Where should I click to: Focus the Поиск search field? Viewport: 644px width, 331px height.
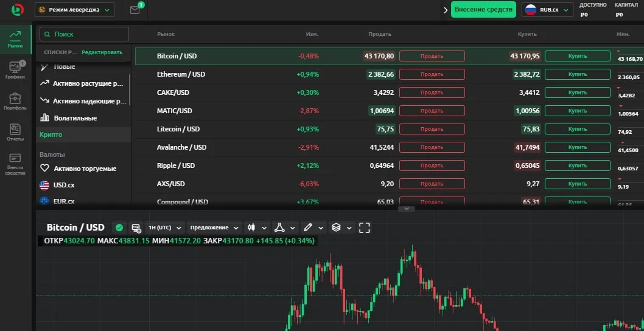click(84, 34)
